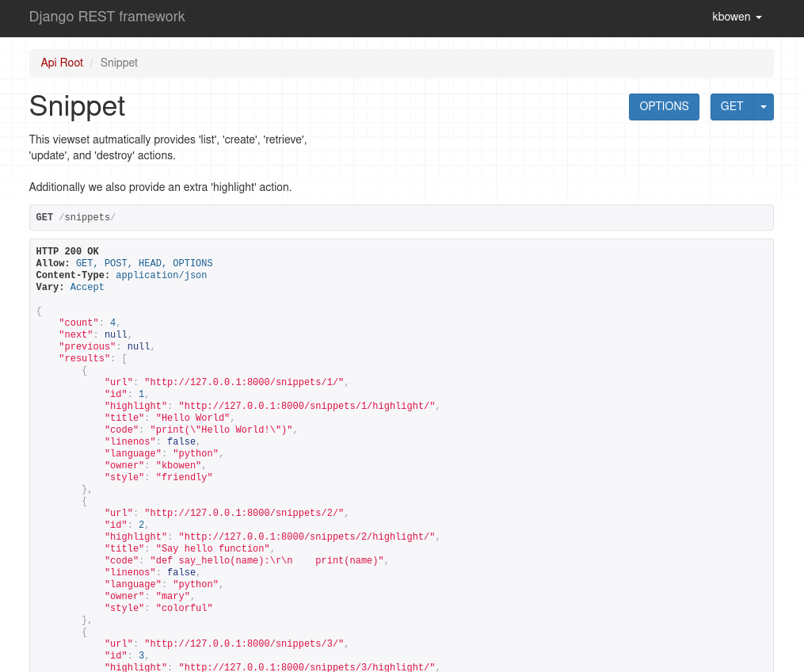This screenshot has width=804, height=672.
Task: Click the "Say hello function" title value
Action: click(213, 548)
